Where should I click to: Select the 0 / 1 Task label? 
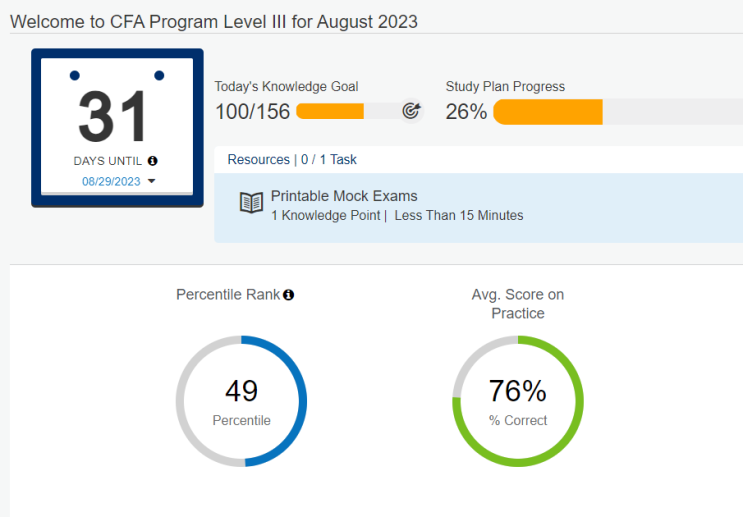pos(329,159)
